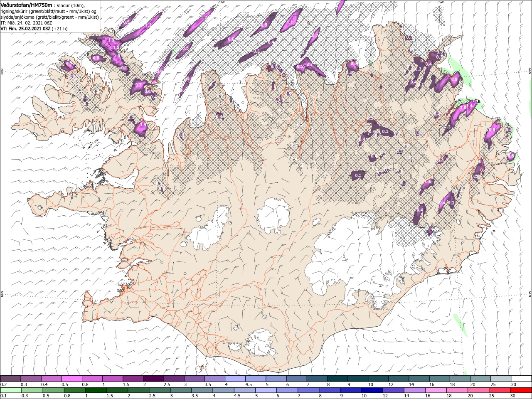Viewport: 532px width, 399px height.
Task: Click the 12 label in lower legend row
Action: pyautogui.click(x=384, y=396)
